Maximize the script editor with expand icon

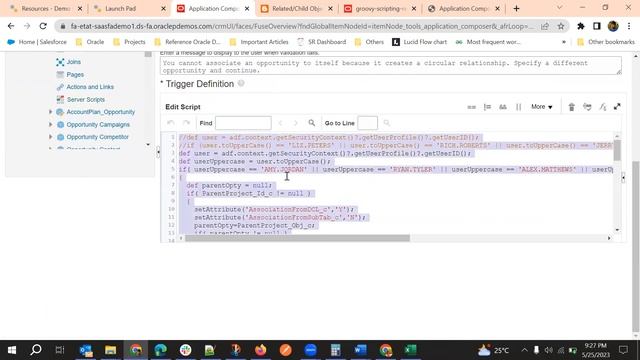click(617, 107)
